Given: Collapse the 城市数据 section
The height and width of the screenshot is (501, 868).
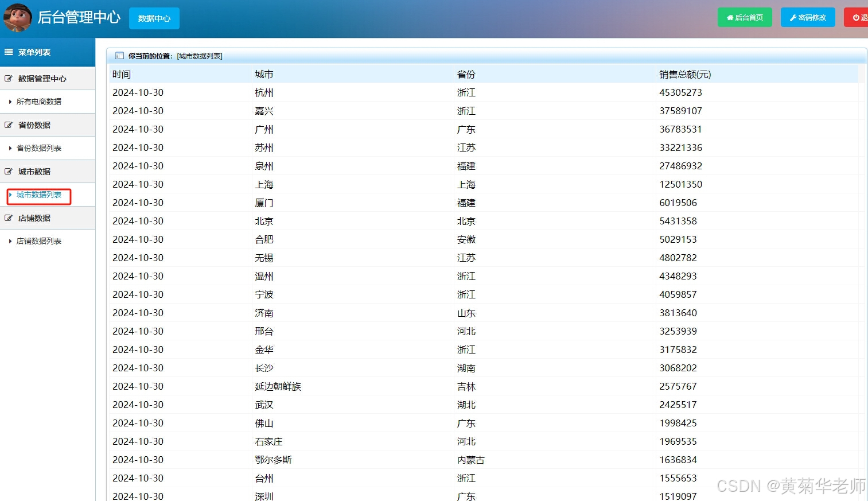Looking at the screenshot, I should coord(48,172).
